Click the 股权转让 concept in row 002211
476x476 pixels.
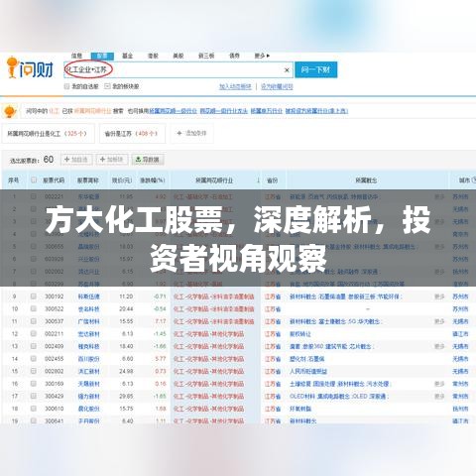(300, 334)
